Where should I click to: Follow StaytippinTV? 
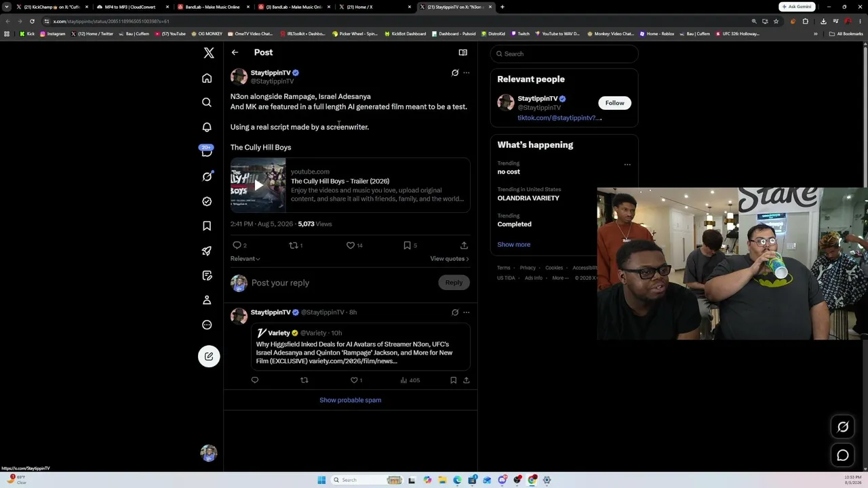[x=614, y=103]
